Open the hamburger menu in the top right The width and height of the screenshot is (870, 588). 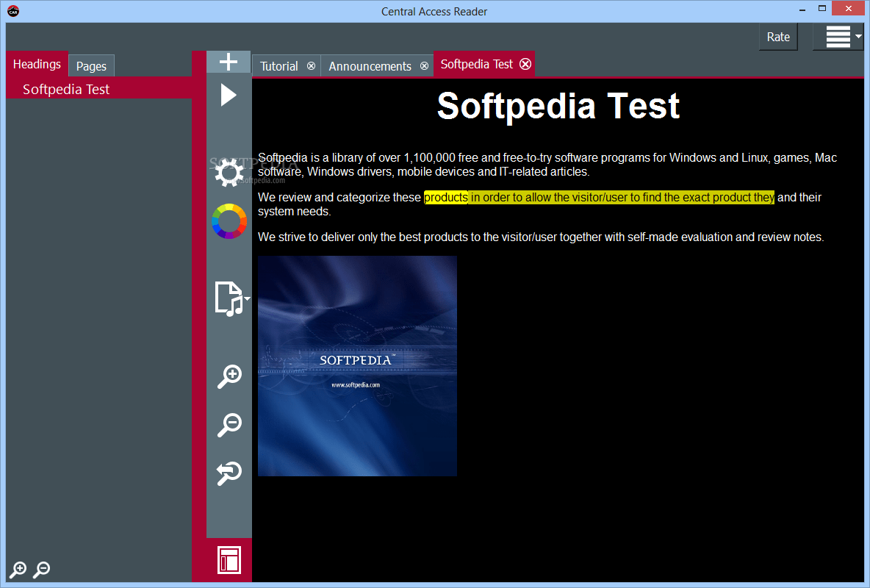point(838,36)
